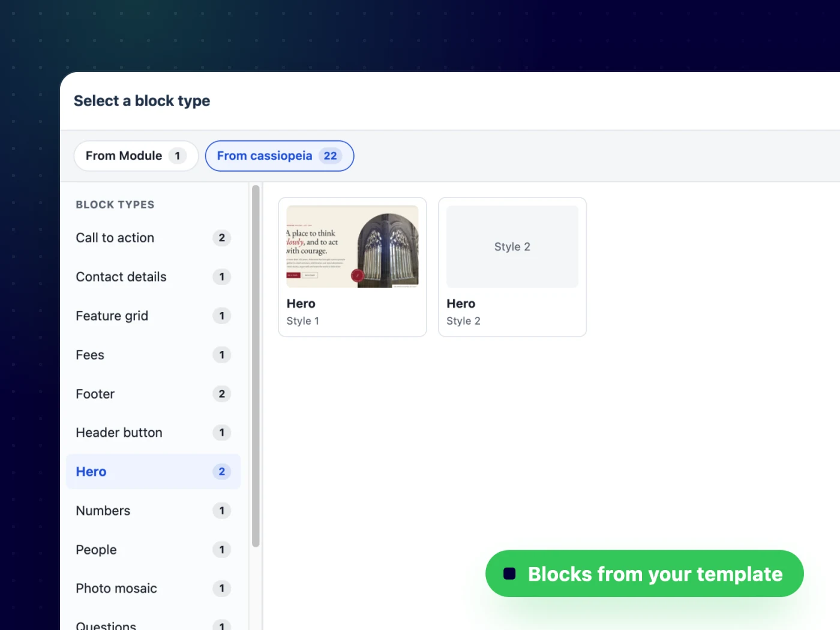Choose the Hero Style 2 placeholder card
840x630 pixels.
click(x=512, y=267)
